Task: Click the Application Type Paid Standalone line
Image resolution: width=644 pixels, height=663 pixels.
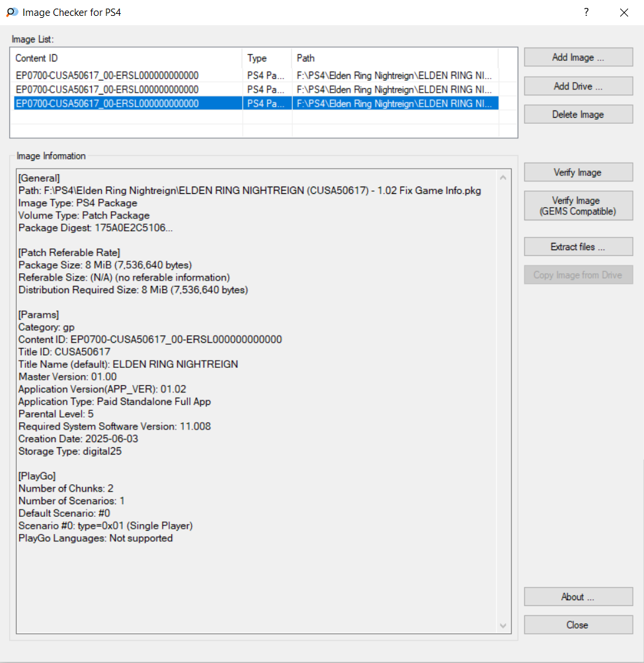Action: [114, 402]
